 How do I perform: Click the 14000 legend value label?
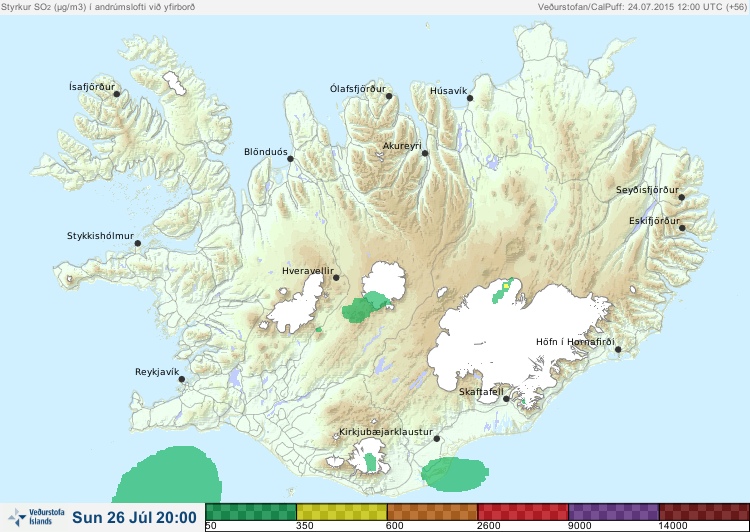(672, 526)
